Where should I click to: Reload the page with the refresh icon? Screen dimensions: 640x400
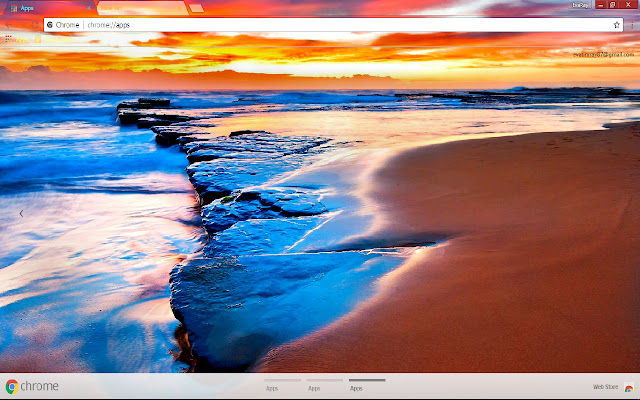click(35, 25)
